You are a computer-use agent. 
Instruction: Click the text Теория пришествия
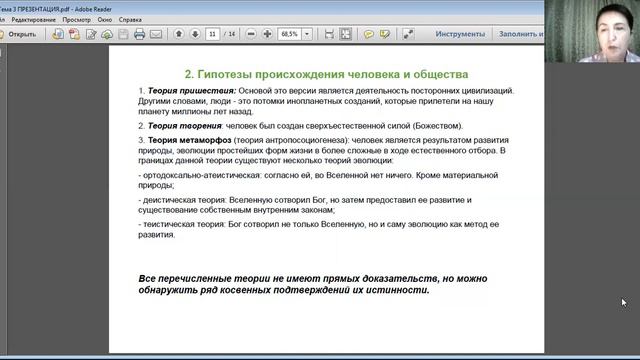[x=192, y=91]
